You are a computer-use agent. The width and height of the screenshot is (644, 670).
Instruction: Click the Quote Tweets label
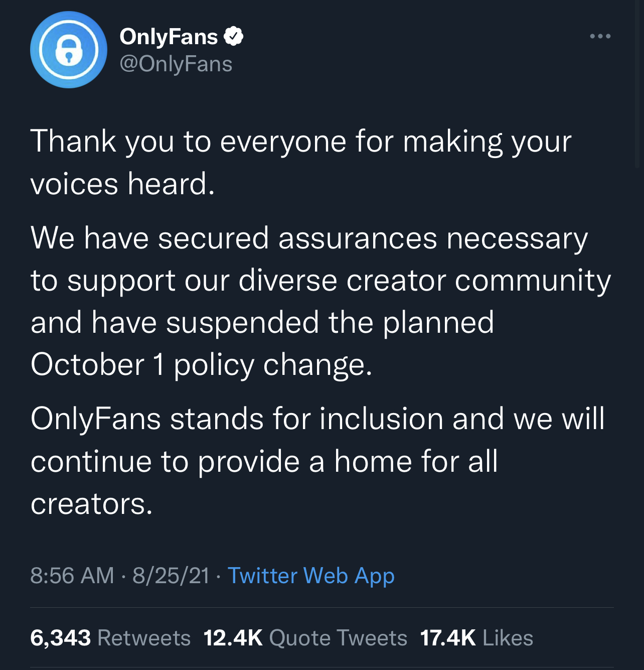(x=338, y=638)
